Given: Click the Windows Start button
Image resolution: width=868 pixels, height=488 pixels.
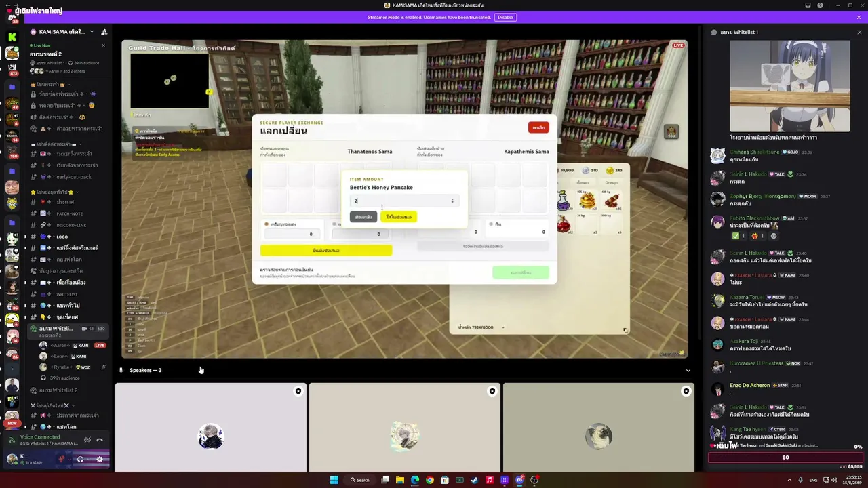Looking at the screenshot, I should coord(334,480).
